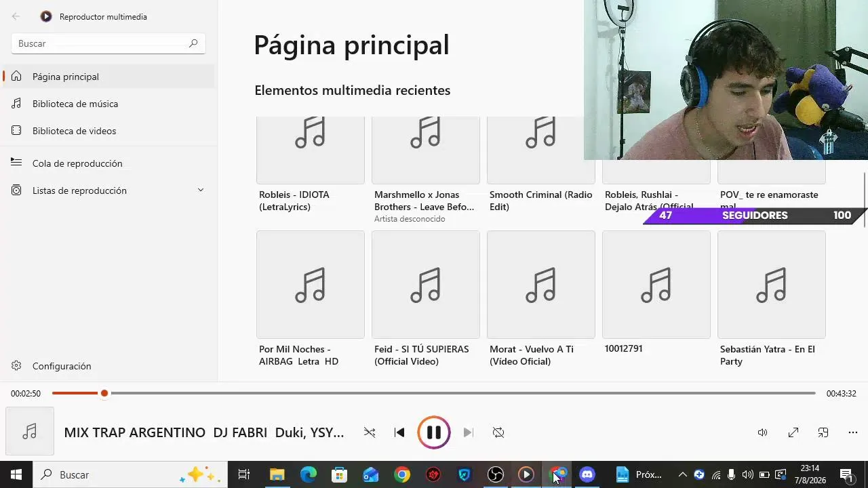Open Biblioteca de videos
This screenshot has width=868, height=488.
pos(108,131)
